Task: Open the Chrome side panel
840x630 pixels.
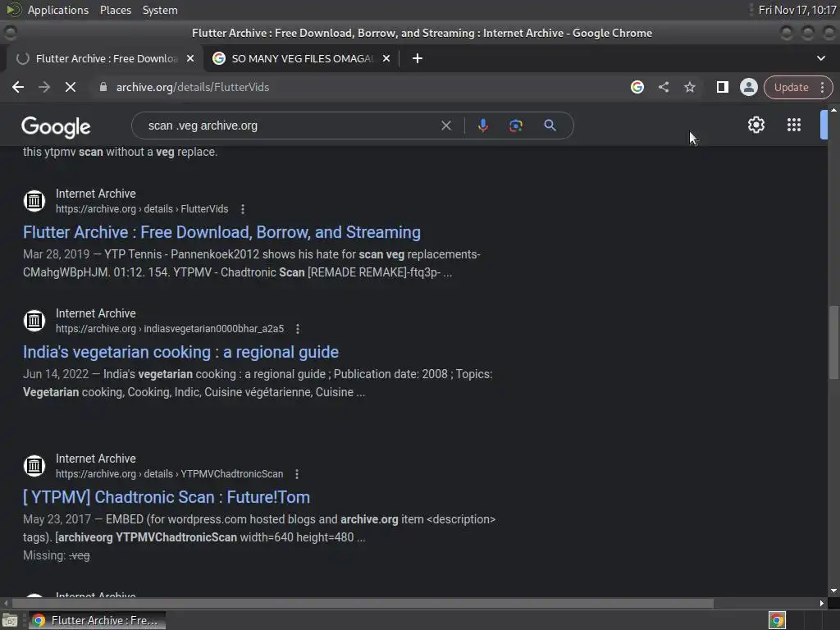Action: click(x=722, y=87)
